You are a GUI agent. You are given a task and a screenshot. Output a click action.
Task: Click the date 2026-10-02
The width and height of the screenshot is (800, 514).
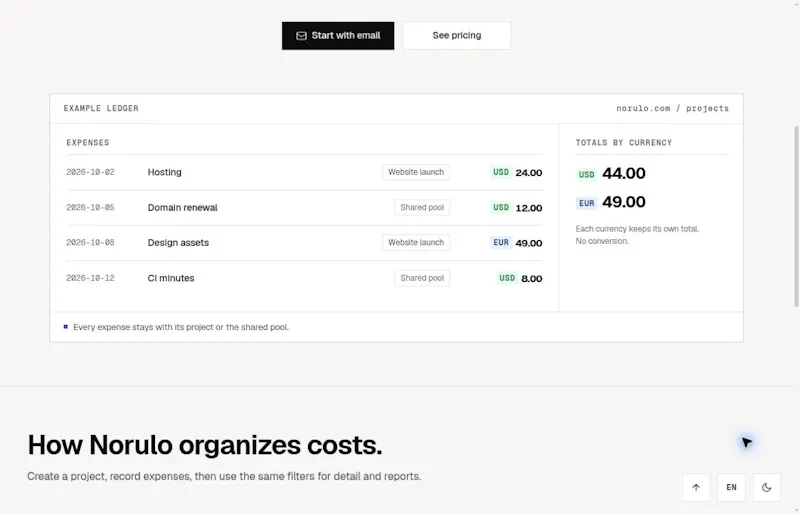coord(90,172)
